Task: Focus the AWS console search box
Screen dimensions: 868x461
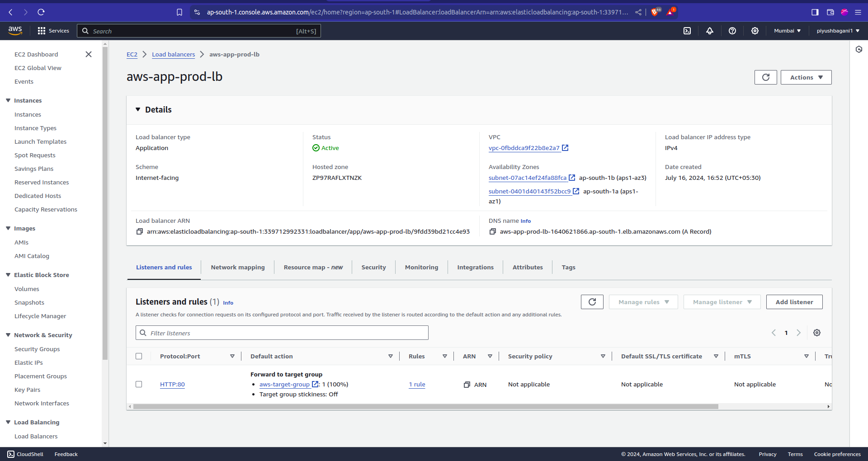Action: [199, 31]
